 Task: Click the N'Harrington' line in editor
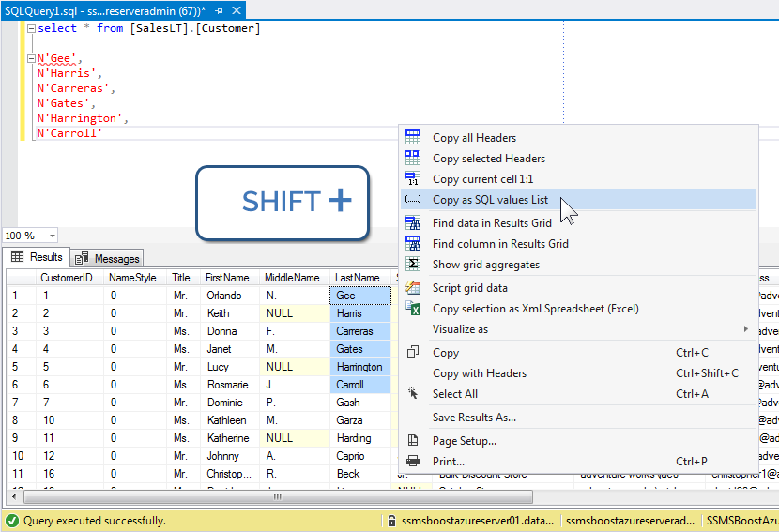coord(83,118)
